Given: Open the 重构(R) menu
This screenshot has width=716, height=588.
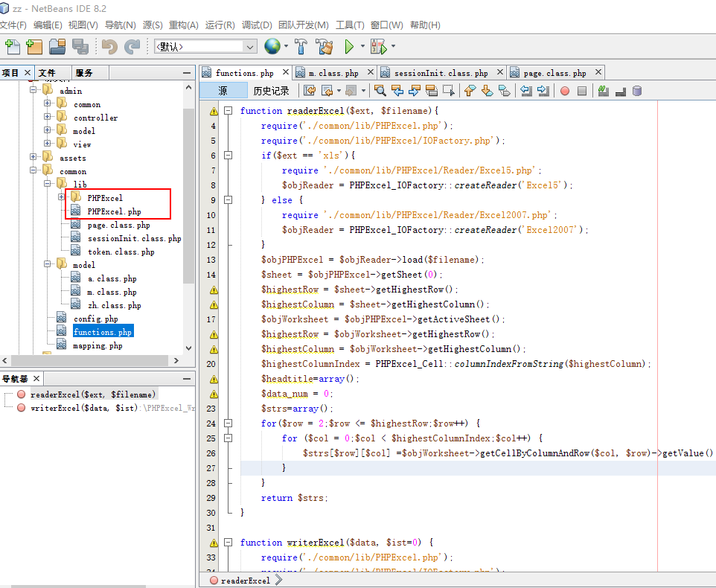Looking at the screenshot, I should pyautogui.click(x=183, y=25).
